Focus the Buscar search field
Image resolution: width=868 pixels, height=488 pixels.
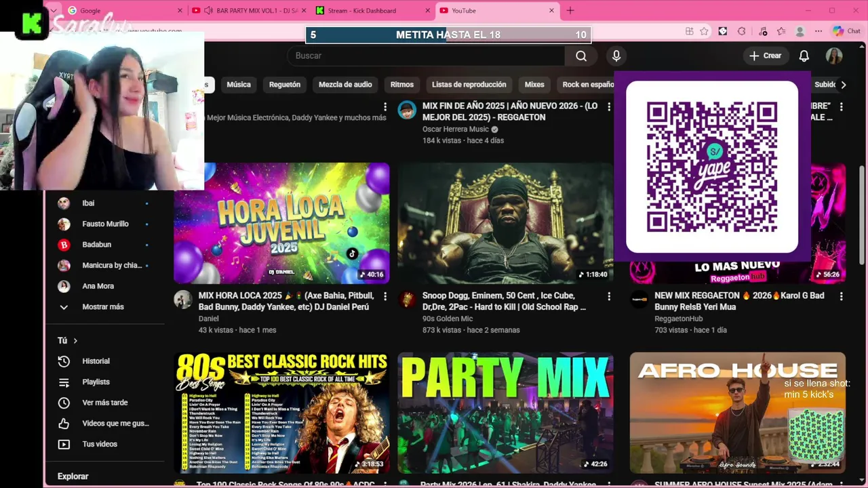426,56
